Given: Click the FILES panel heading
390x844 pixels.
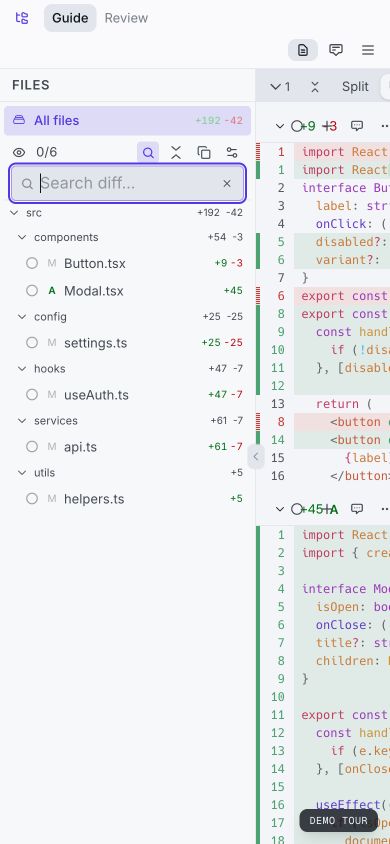Looking at the screenshot, I should click(x=31, y=85).
